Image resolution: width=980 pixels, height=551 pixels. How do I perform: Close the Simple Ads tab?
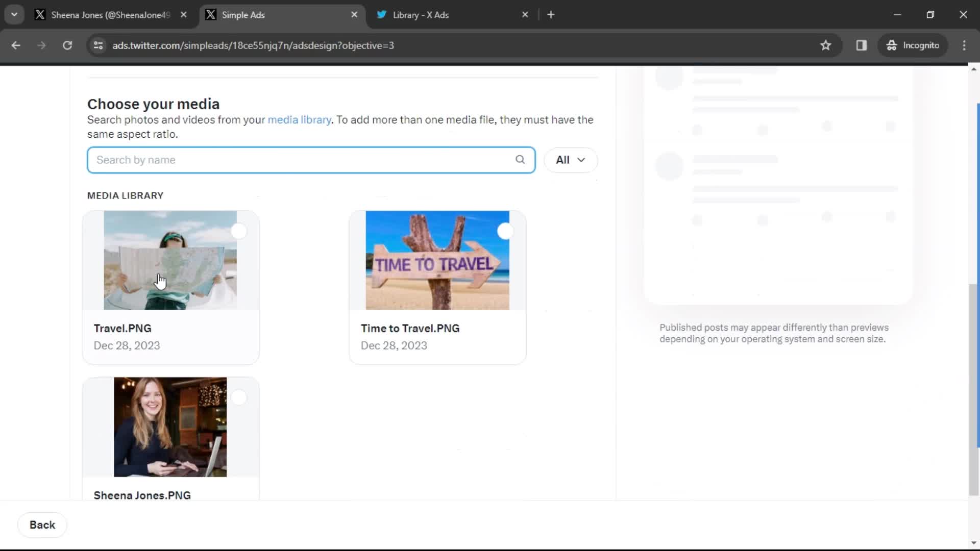(354, 15)
